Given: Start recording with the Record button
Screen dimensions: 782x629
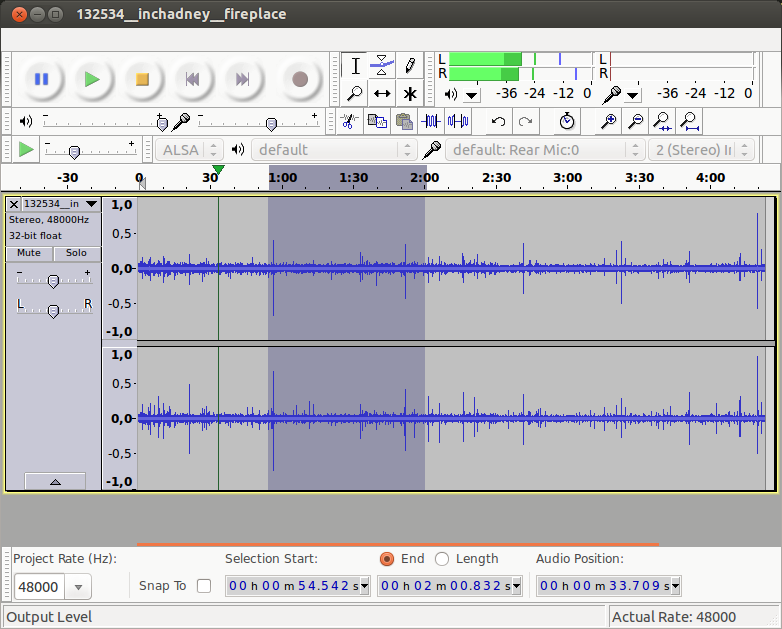Looking at the screenshot, I should [x=300, y=79].
